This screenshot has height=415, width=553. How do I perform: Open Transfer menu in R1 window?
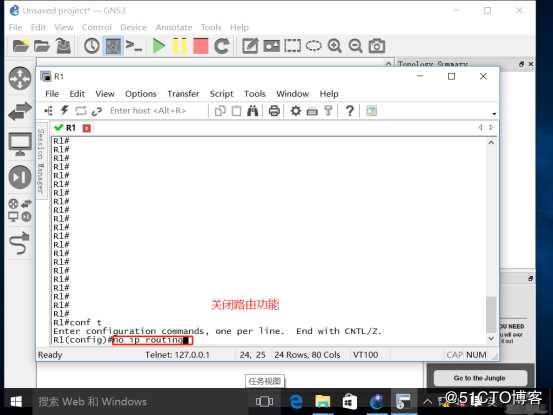pyautogui.click(x=183, y=94)
